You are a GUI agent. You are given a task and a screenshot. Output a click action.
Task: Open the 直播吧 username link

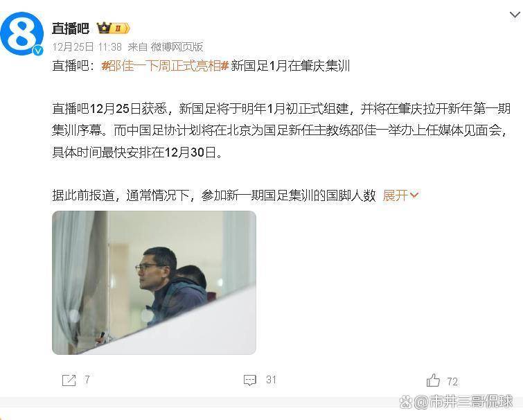pyautogui.click(x=71, y=28)
